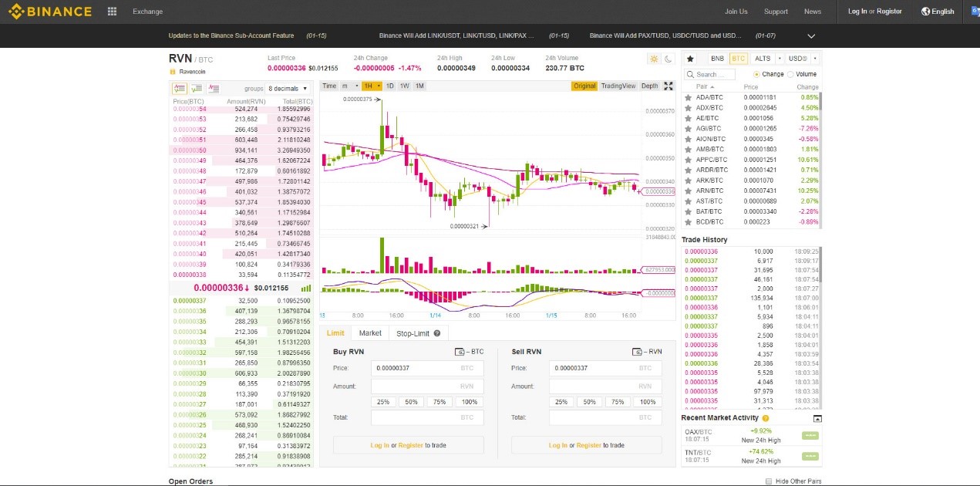Collapse the Recent Market Activity panel

pyautogui.click(x=817, y=418)
